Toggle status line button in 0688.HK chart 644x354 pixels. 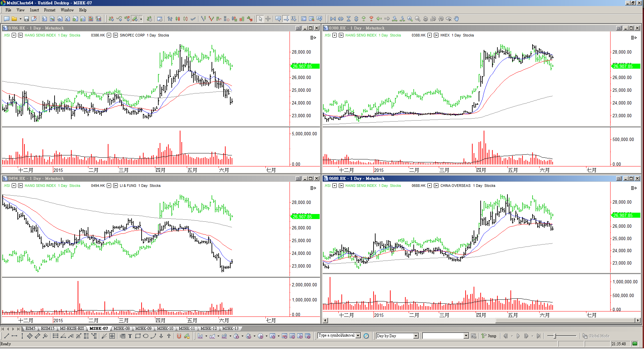[x=634, y=188]
